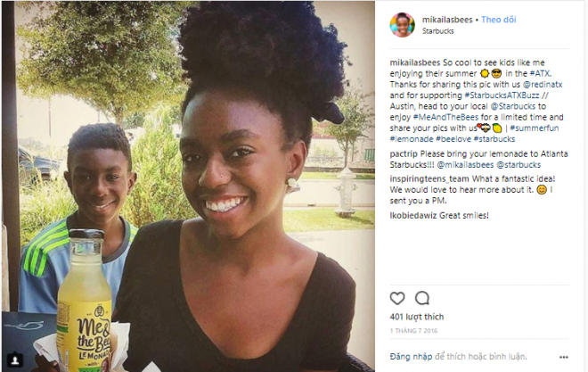This screenshot has height=372, width=588.
Task: Follow the account via Theo dõi
Action: 498,20
